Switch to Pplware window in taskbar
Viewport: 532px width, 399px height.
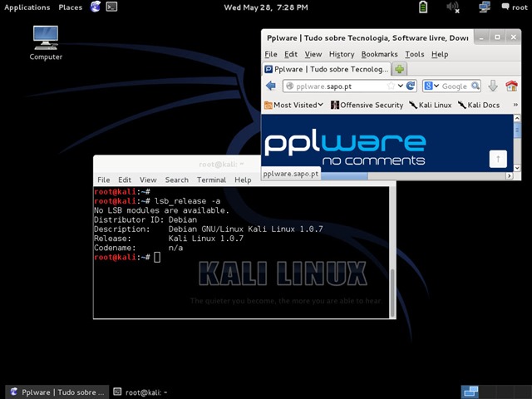(57, 392)
